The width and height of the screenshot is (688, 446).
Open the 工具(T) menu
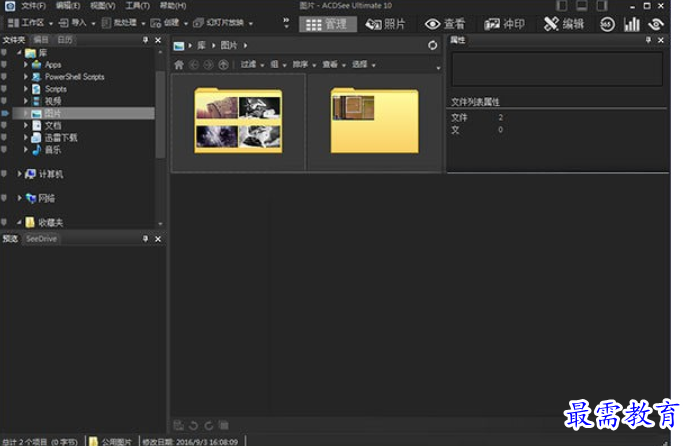[x=137, y=6]
